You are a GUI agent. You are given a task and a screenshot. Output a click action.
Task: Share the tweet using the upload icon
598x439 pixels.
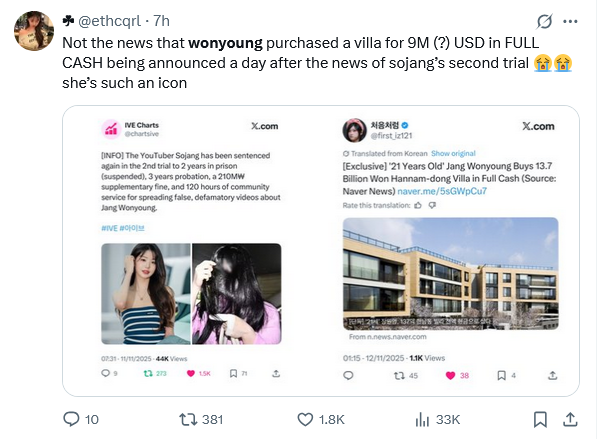(x=570, y=420)
